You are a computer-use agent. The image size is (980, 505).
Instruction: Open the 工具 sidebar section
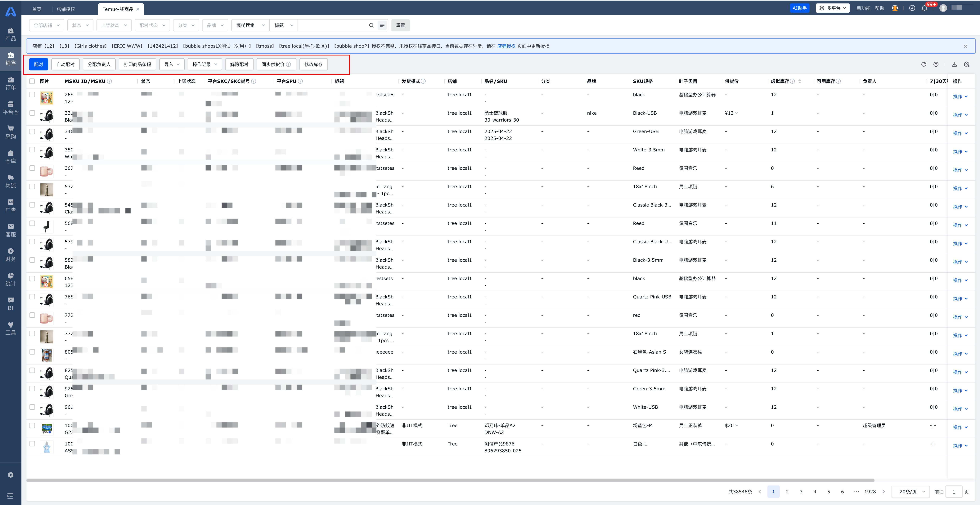coord(11,328)
